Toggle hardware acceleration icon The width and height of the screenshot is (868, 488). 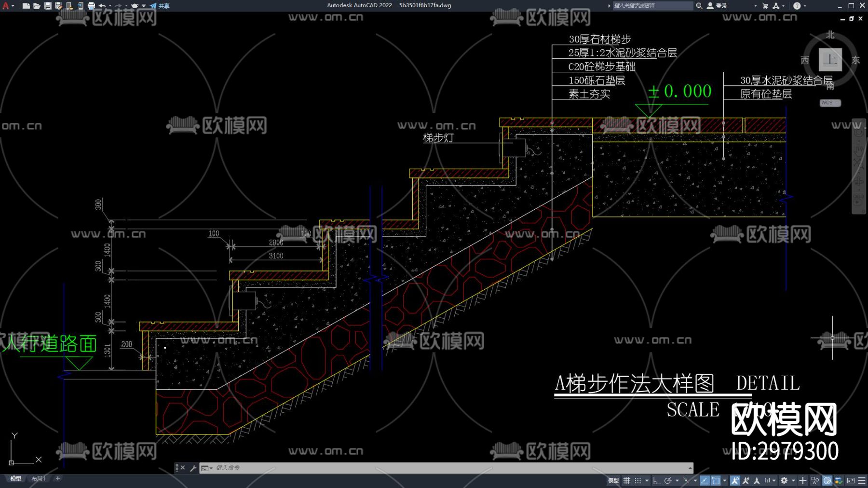827,480
